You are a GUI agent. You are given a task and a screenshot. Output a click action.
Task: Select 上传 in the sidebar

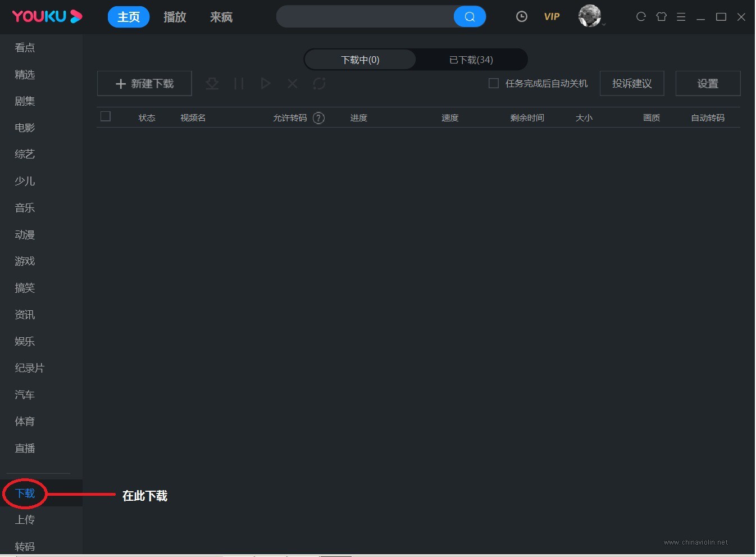pos(25,520)
